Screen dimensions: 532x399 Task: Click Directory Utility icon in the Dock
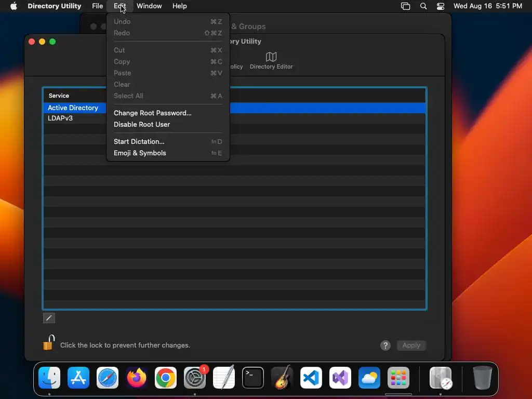(x=441, y=378)
